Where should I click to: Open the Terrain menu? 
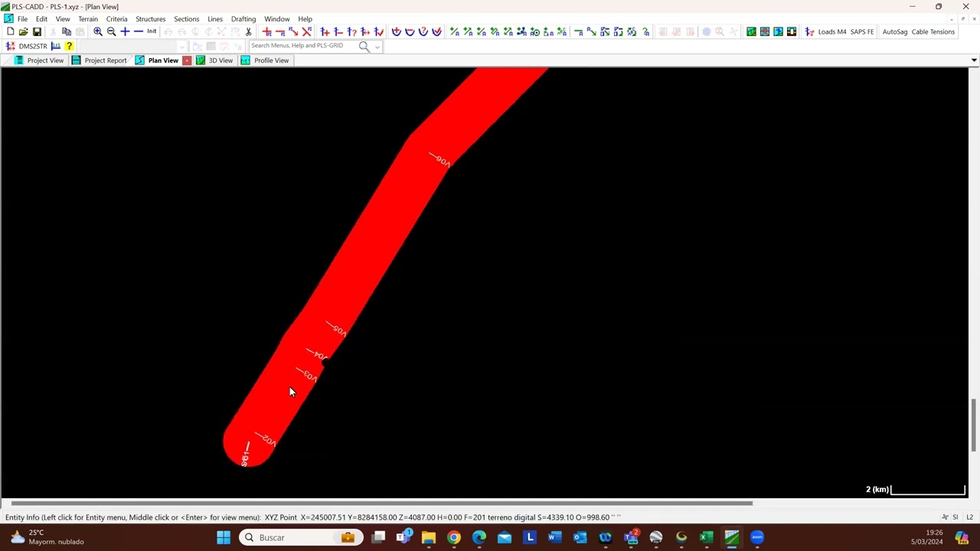(x=88, y=19)
